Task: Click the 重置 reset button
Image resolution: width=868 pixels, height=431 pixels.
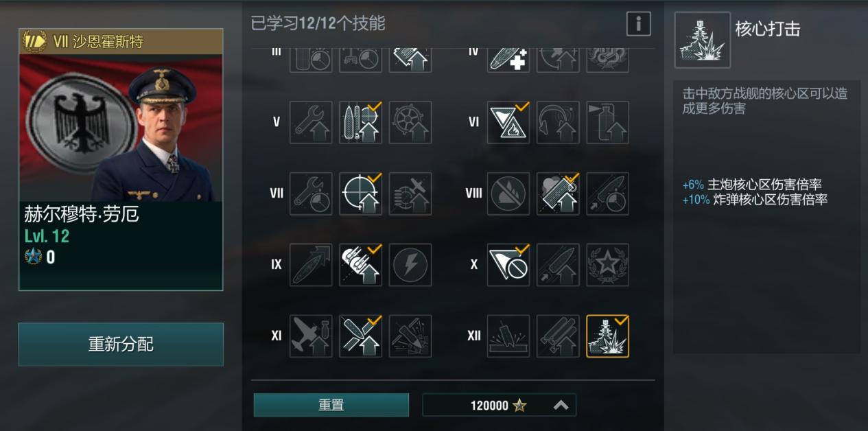Action: coord(331,405)
